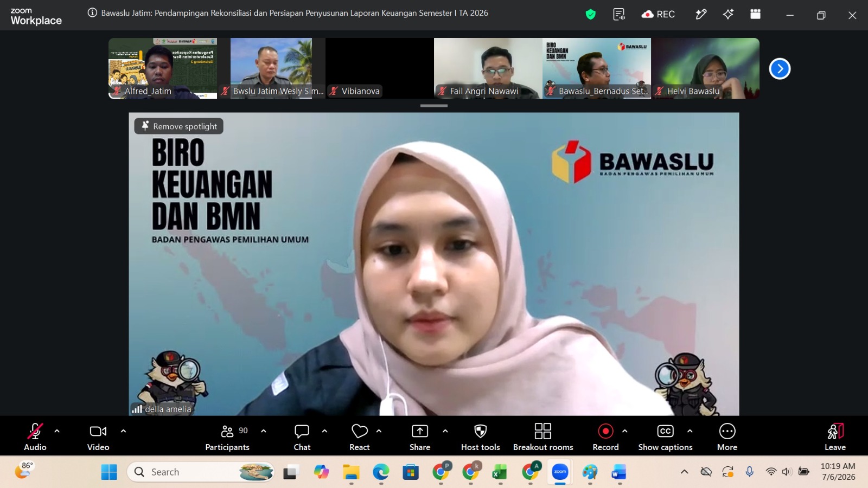This screenshot has height=488, width=868.
Task: Select Bwslu Jatim Wesly Sim video thumbnail
Action: click(x=271, y=68)
